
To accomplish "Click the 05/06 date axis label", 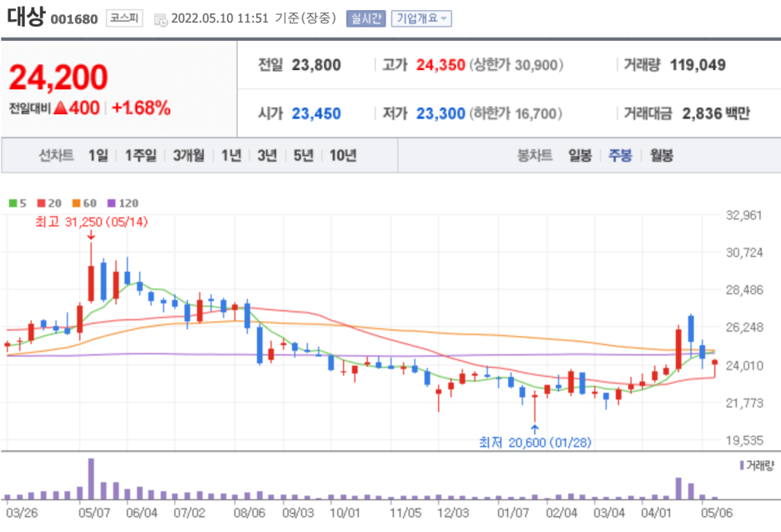I will point(716,513).
